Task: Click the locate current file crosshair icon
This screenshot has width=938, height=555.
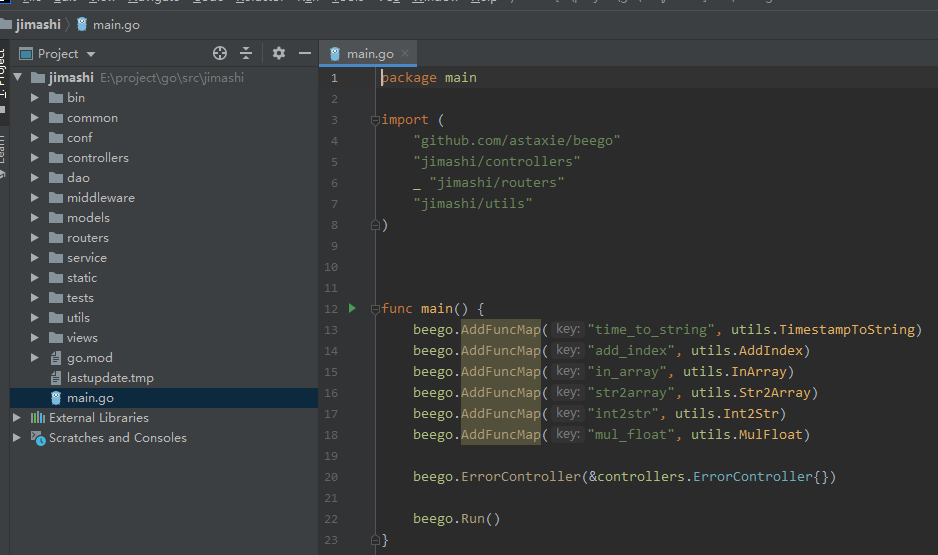Action: [220, 54]
